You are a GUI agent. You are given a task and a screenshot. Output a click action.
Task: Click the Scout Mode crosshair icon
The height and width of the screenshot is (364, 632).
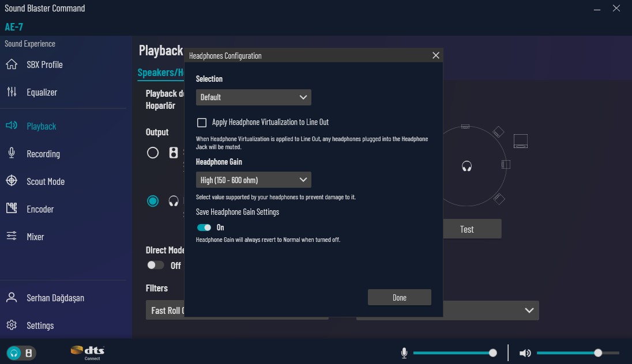[12, 181]
